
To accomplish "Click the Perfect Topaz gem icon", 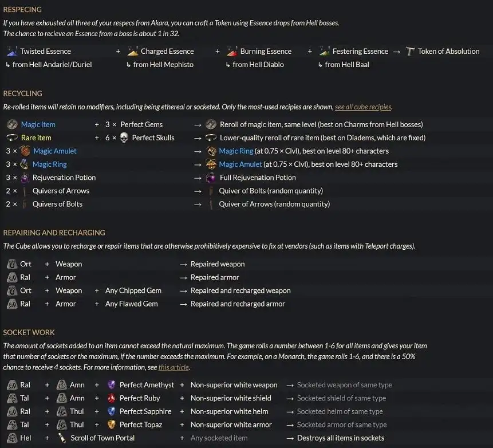I will [112, 425].
